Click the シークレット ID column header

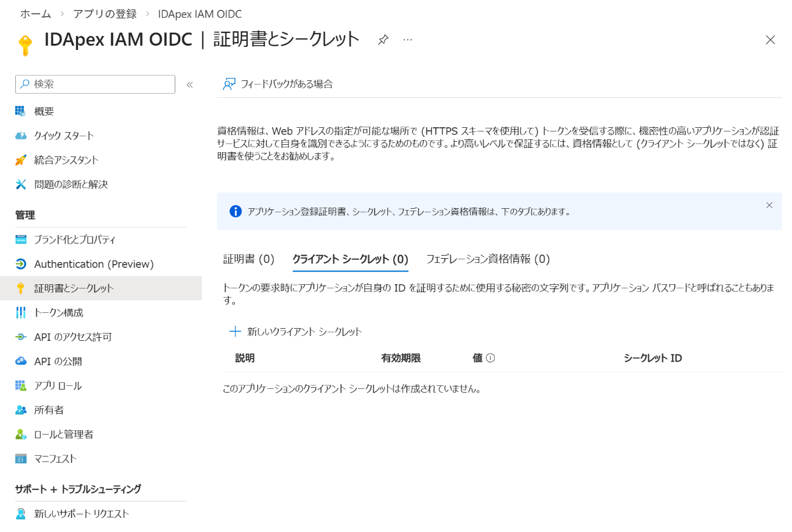(653, 358)
